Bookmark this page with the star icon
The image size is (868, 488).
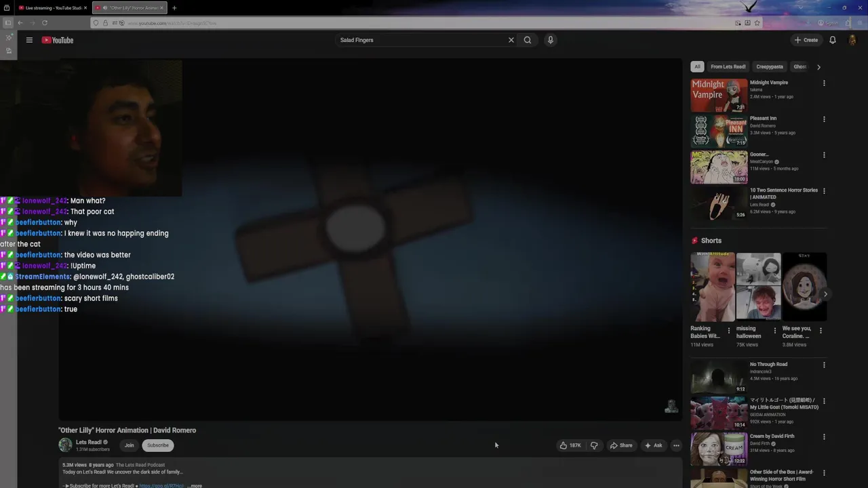pos(757,23)
